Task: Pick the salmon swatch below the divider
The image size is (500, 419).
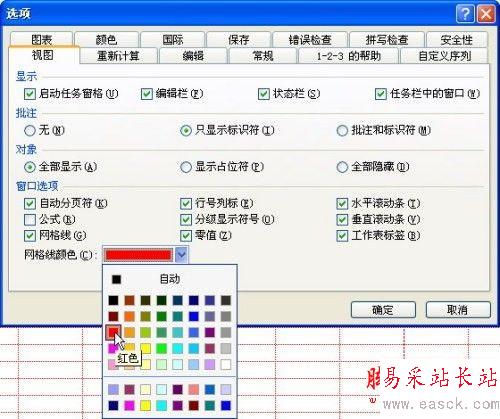Action: pyautogui.click(x=194, y=389)
